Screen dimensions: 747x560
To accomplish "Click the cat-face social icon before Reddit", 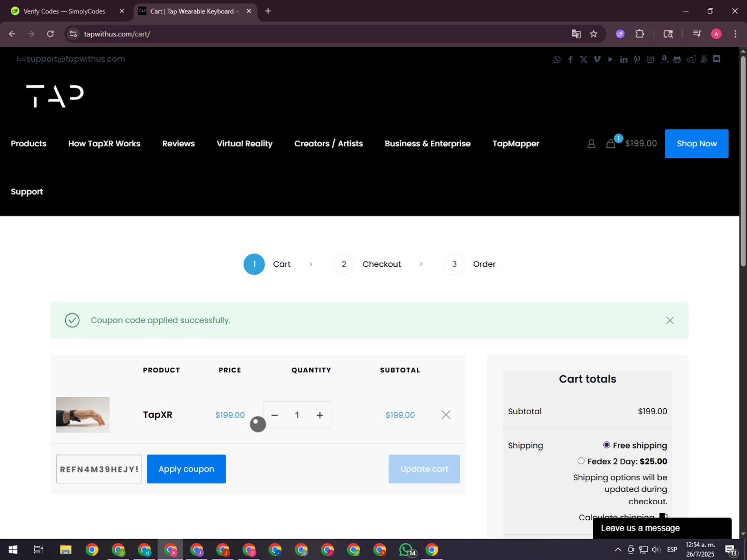I will click(x=677, y=59).
